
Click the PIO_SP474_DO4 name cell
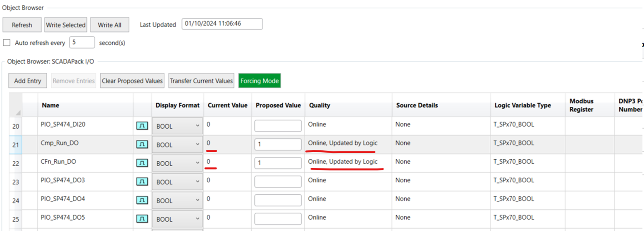tap(86, 200)
